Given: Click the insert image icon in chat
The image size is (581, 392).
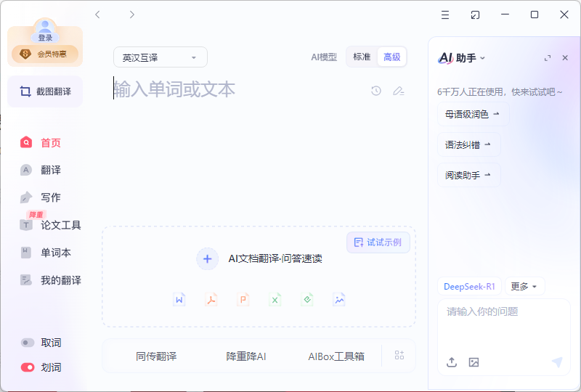Looking at the screenshot, I should click(474, 362).
